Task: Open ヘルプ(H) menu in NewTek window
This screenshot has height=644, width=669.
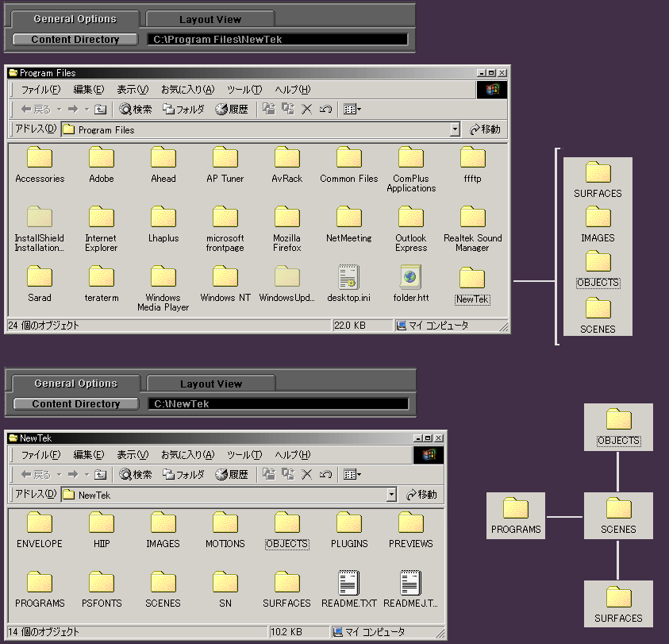Action: (x=292, y=455)
